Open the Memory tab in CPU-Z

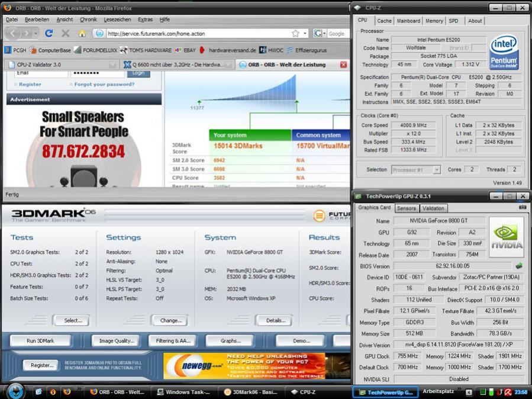pos(434,21)
